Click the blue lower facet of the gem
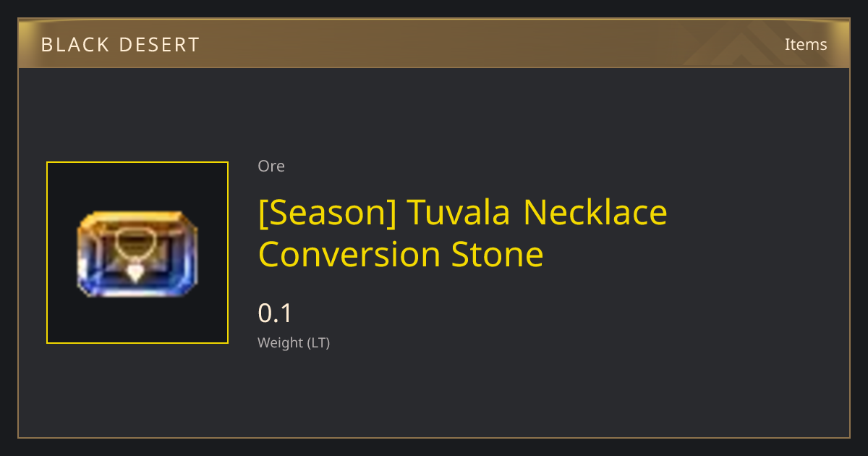The width and height of the screenshot is (868, 456). [x=137, y=287]
